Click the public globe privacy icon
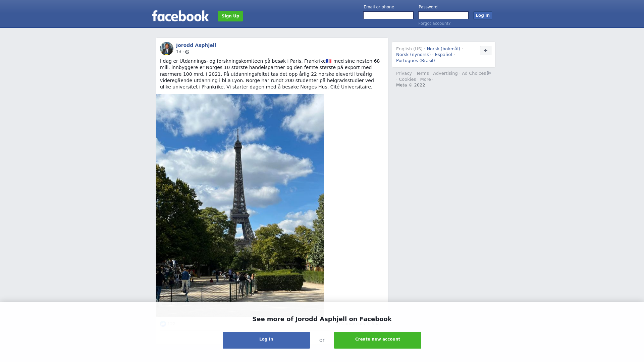644x362 pixels. click(x=187, y=52)
